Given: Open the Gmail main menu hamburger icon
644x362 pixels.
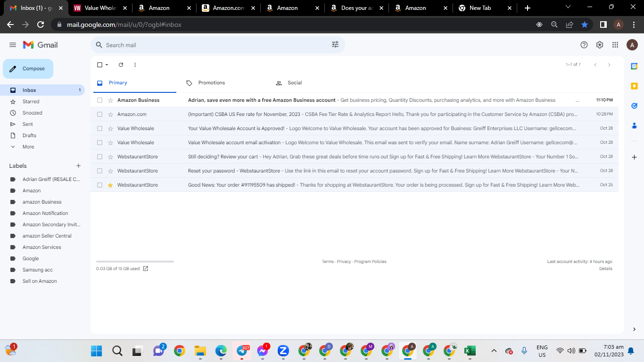Looking at the screenshot, I should 13,45.
